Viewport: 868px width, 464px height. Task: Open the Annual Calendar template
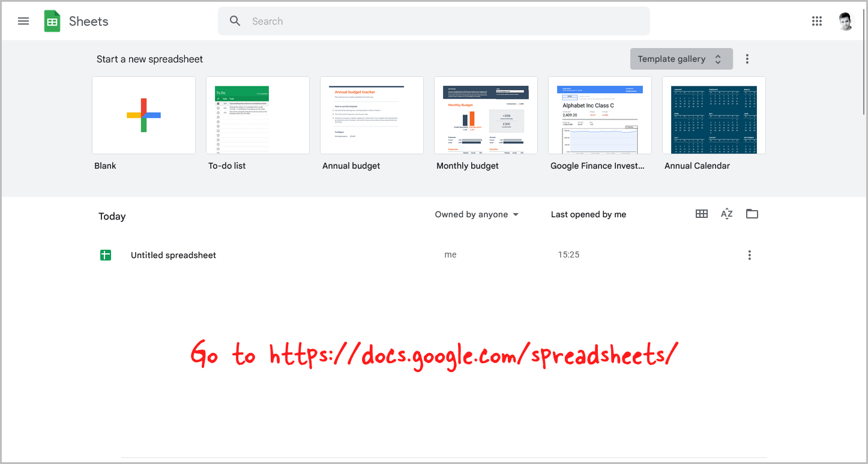pyautogui.click(x=714, y=115)
